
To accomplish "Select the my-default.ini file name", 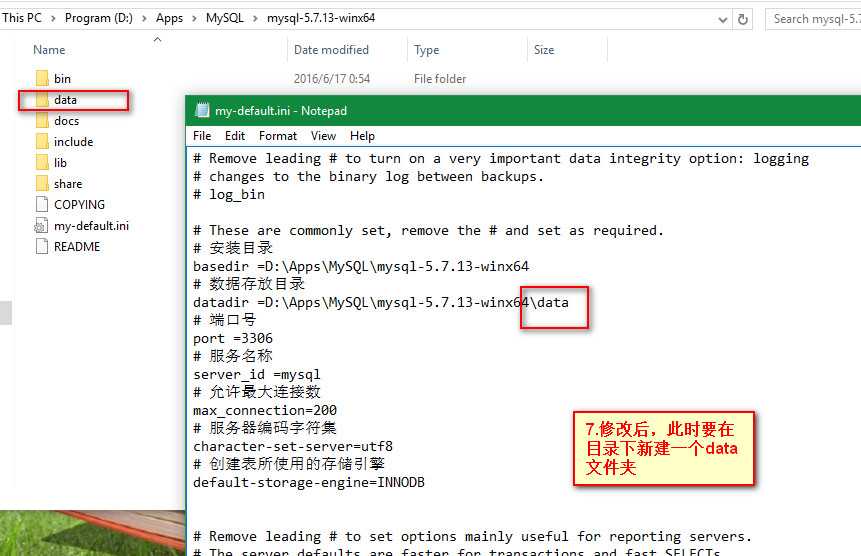I will (x=91, y=226).
